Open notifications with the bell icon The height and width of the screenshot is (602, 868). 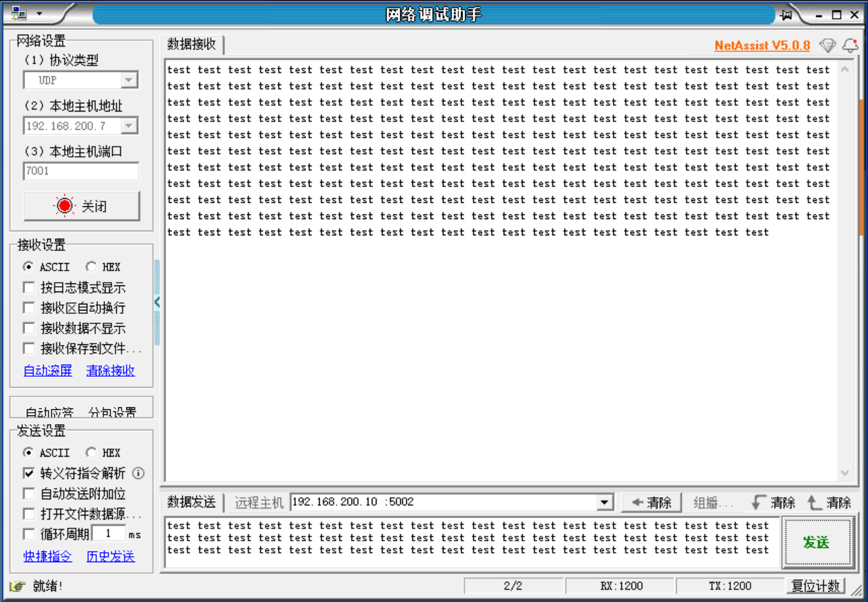pos(850,45)
